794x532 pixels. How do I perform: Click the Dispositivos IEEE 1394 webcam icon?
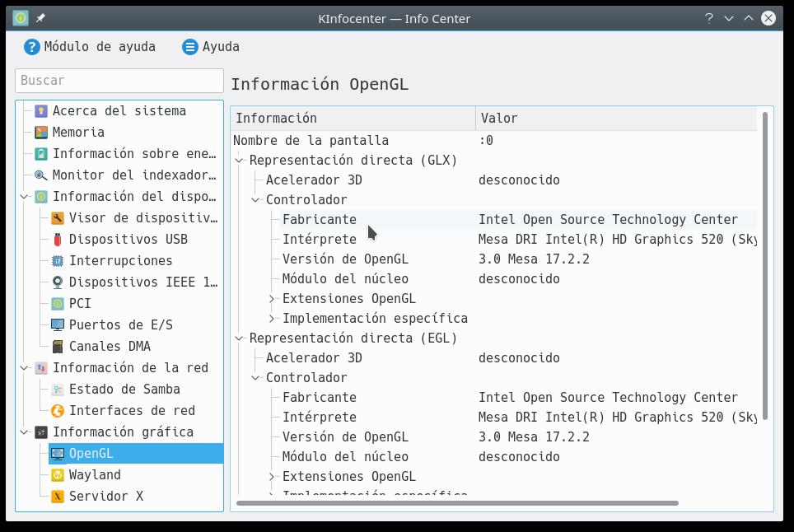57,282
